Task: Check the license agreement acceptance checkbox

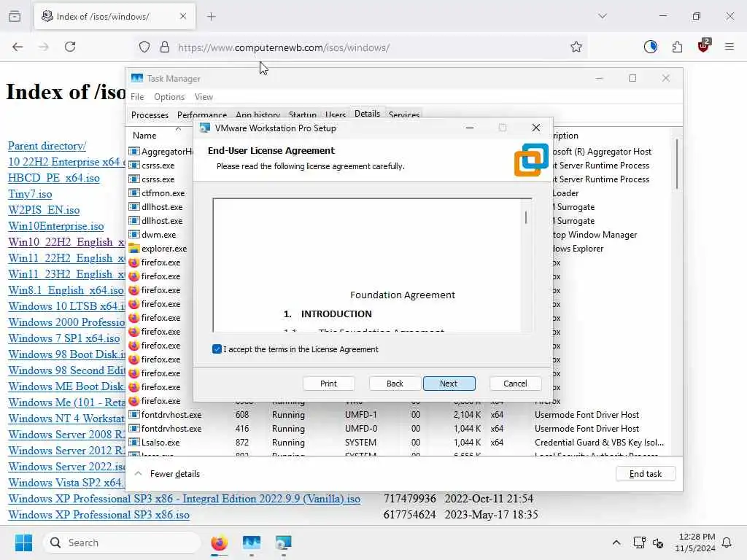Action: [x=217, y=349]
